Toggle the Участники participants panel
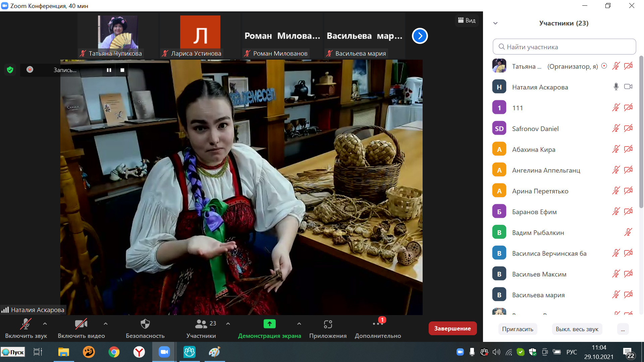Screen dimensions: 644x362 pyautogui.click(x=201, y=328)
